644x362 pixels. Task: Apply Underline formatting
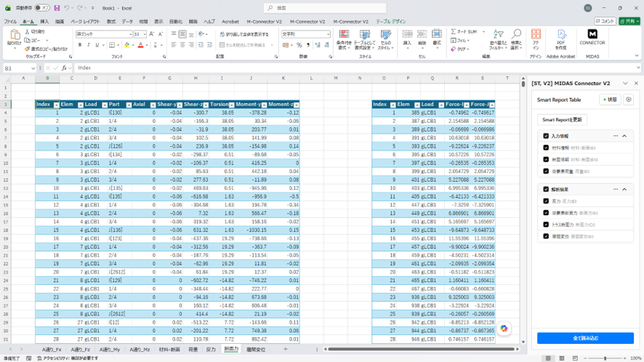tap(97, 45)
